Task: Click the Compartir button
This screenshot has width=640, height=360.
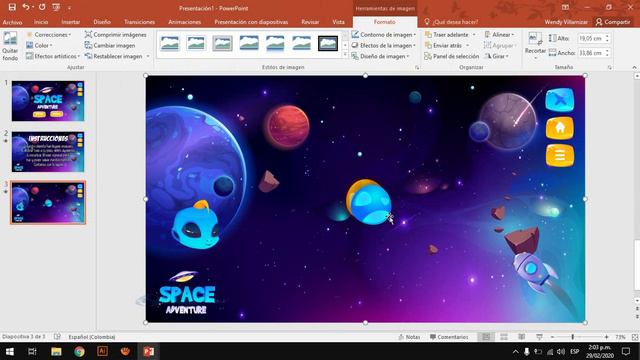Action: coord(613,22)
